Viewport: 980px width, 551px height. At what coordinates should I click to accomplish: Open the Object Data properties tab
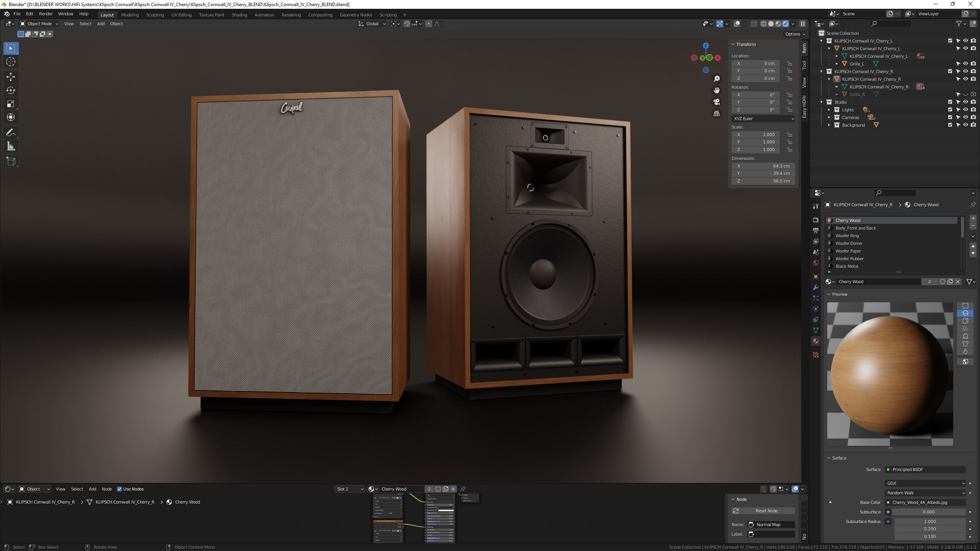click(816, 330)
